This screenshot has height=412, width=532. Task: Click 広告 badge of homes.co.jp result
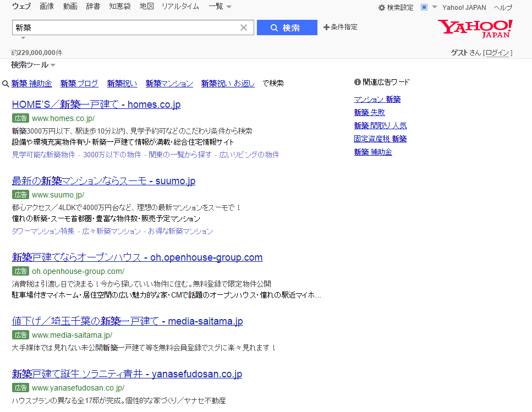21,118
